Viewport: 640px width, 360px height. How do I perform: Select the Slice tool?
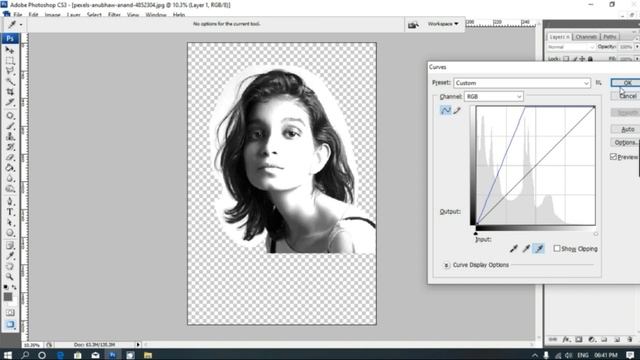[x=10, y=102]
